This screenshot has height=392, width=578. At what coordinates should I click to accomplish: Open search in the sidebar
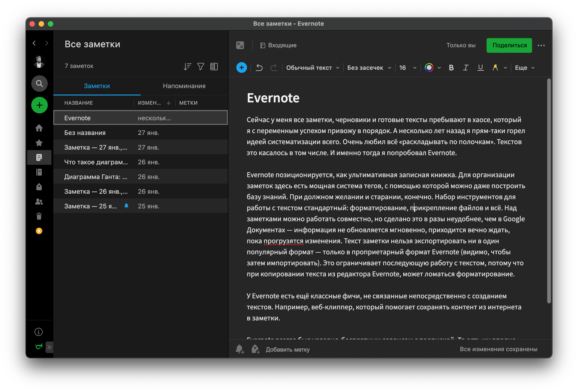tap(39, 84)
